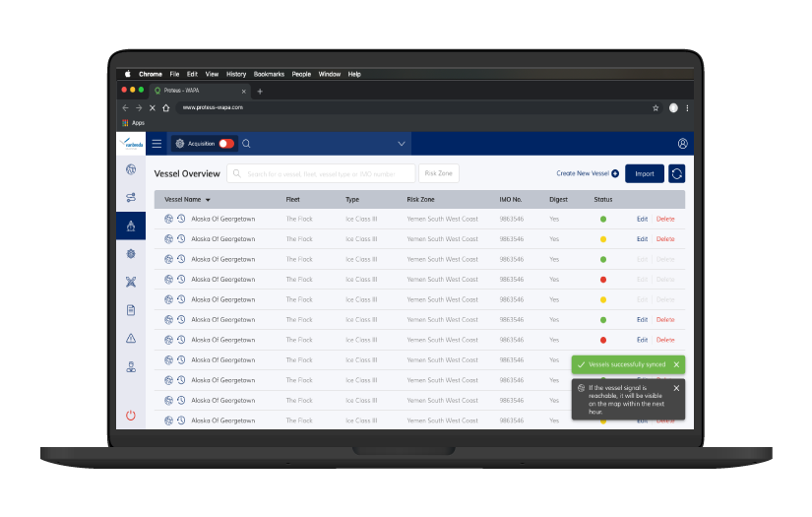Screen dimensions: 812x517
Task: Open the Bookmarks menu
Action: coord(269,74)
